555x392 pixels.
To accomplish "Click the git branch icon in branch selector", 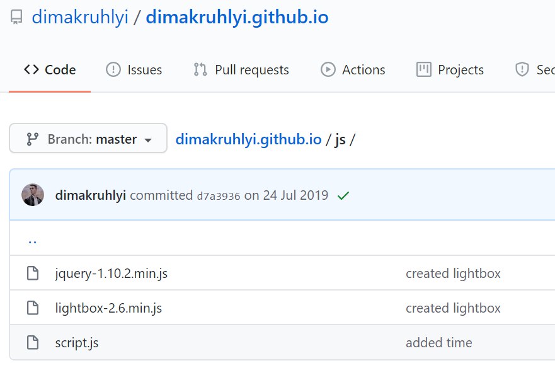I will pyautogui.click(x=32, y=139).
